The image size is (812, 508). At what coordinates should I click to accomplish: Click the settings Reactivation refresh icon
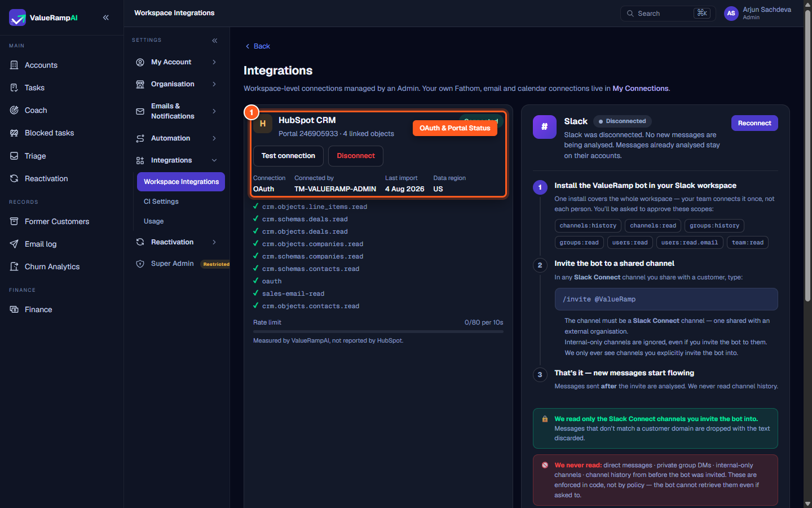140,242
